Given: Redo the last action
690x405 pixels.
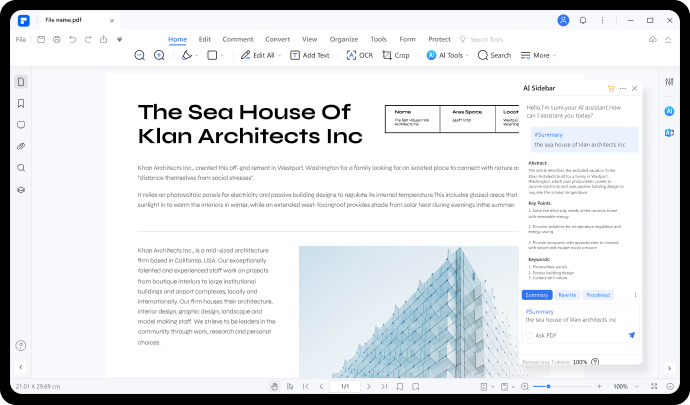Looking at the screenshot, I should point(88,40).
